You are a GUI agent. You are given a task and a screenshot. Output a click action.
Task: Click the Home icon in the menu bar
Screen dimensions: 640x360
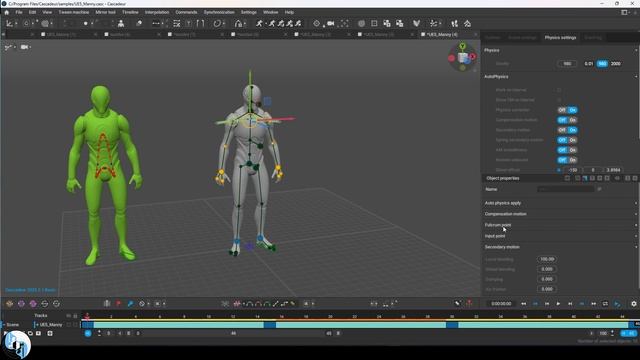[7, 12]
